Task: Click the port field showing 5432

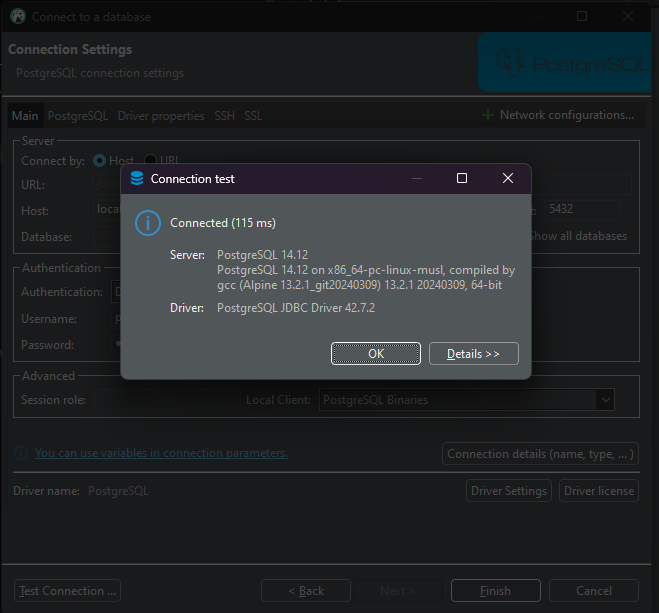Action: [582, 209]
